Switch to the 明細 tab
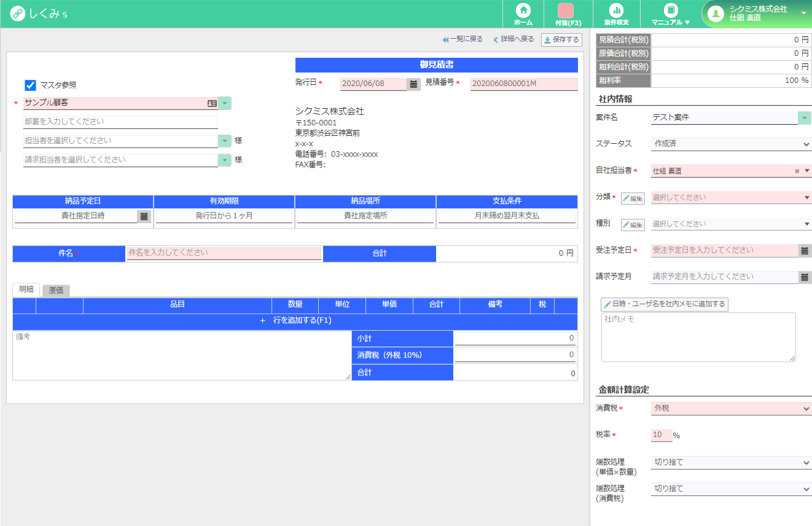 [26, 289]
